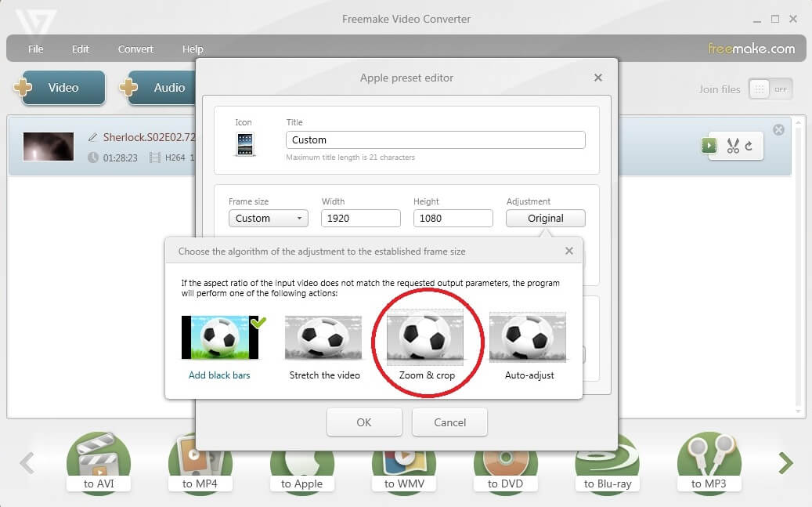
Task: Choose the to AVI output format
Action: point(99,463)
